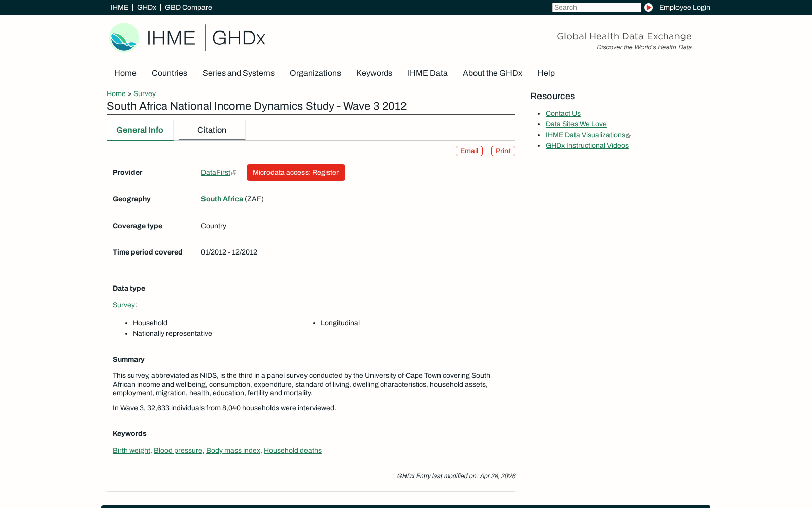This screenshot has height=508, width=812.
Task: Click the IHME leaf logo icon
Action: point(124,38)
